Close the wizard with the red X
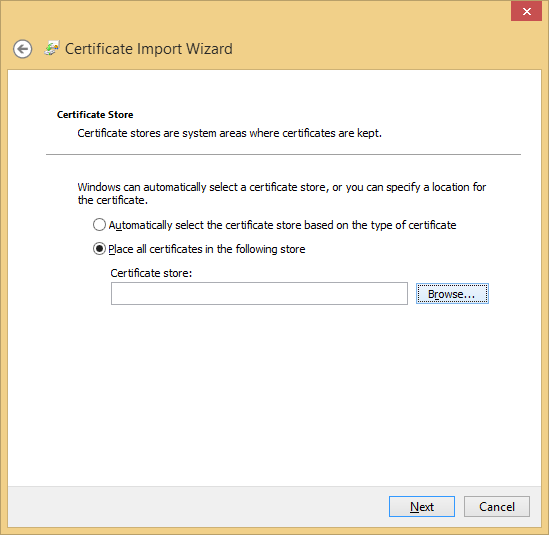This screenshot has width=549, height=535. 526,11
